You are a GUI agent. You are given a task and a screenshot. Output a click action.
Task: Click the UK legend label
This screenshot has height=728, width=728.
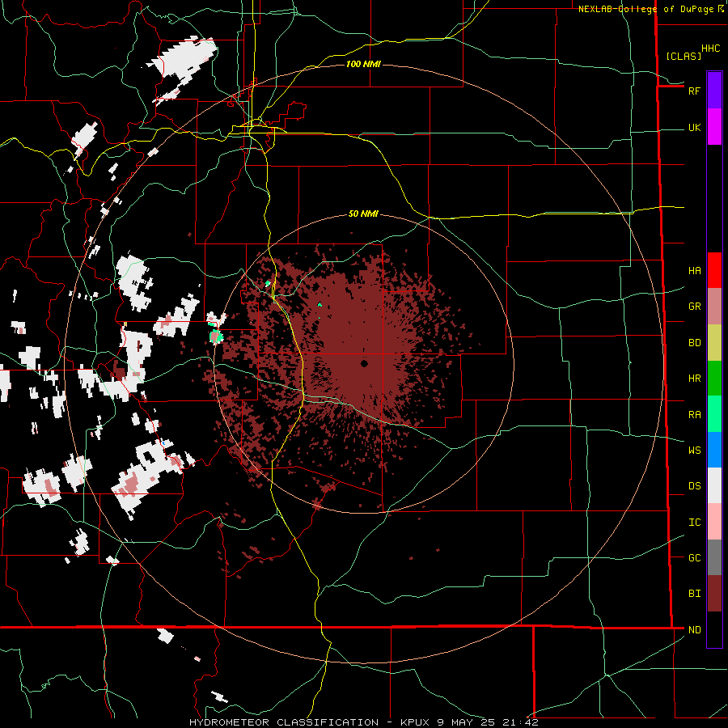point(694,127)
